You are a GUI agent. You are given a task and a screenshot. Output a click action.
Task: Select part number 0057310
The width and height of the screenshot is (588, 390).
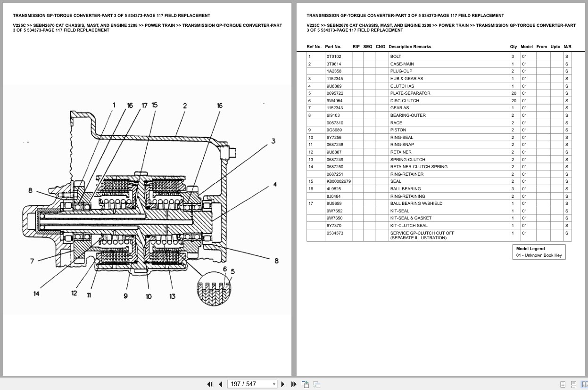[335, 123]
